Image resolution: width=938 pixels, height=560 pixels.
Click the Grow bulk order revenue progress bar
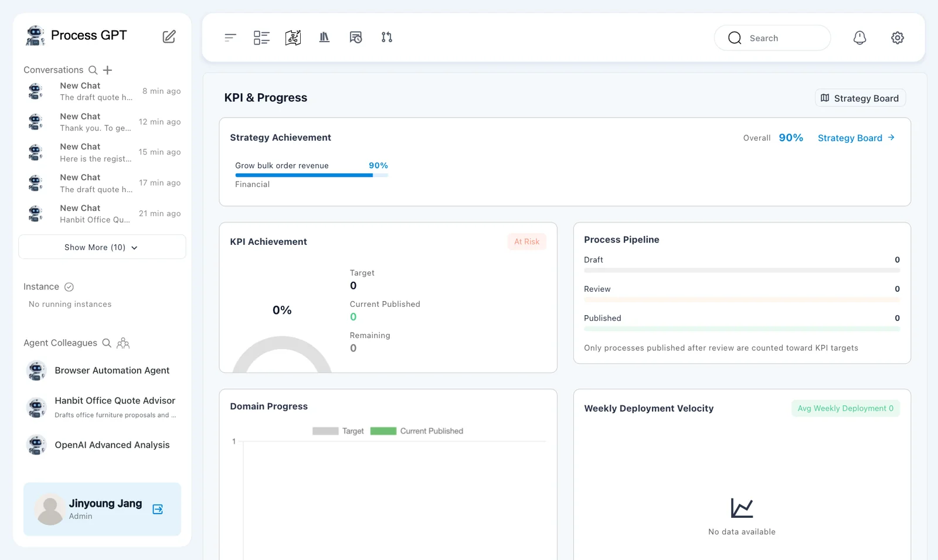311,175
